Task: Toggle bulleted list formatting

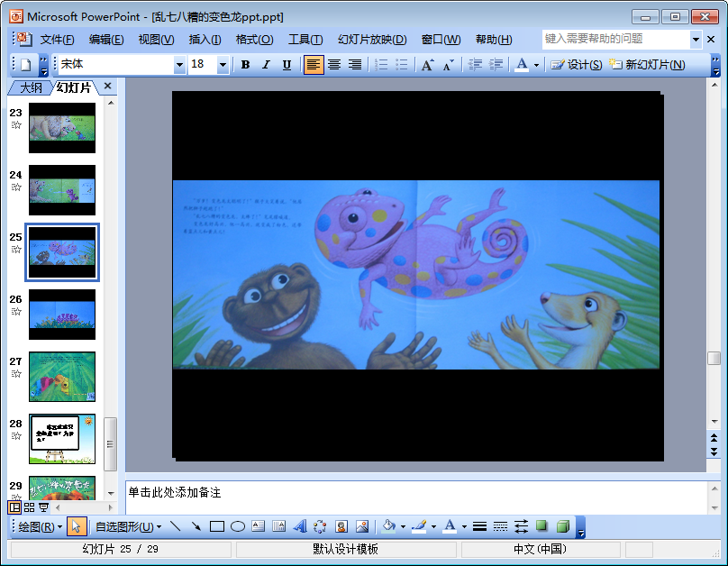Action: [x=402, y=65]
